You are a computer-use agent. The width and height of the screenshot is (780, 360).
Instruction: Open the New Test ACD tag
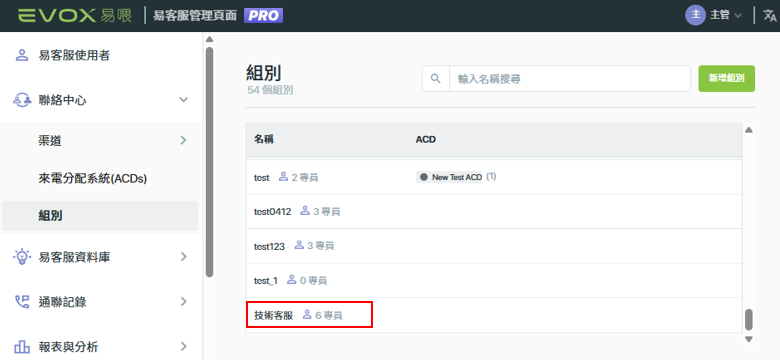click(x=449, y=177)
